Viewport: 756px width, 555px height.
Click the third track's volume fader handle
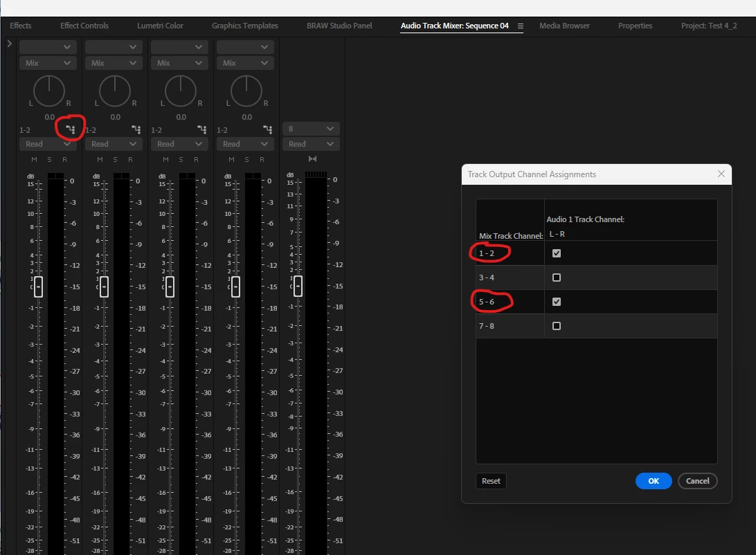click(x=170, y=286)
